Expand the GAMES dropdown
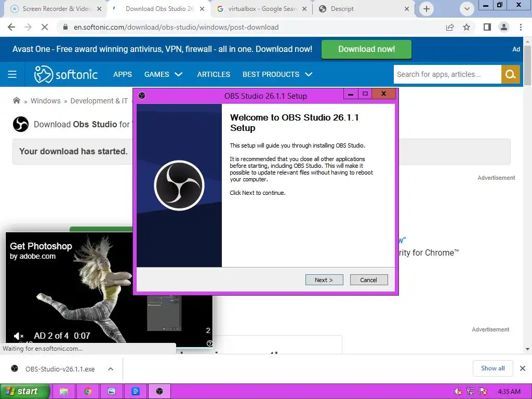Screen dimensions: 532x399 [163, 74]
